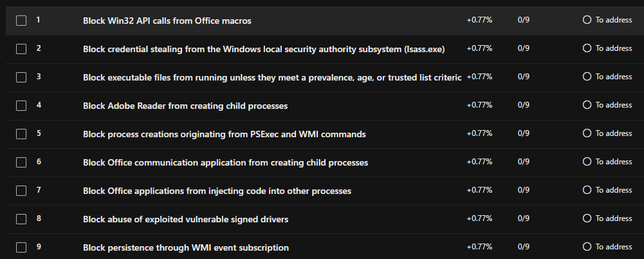The width and height of the screenshot is (644, 259).
Task: Click the status circle icon in row 9
Action: [587, 247]
